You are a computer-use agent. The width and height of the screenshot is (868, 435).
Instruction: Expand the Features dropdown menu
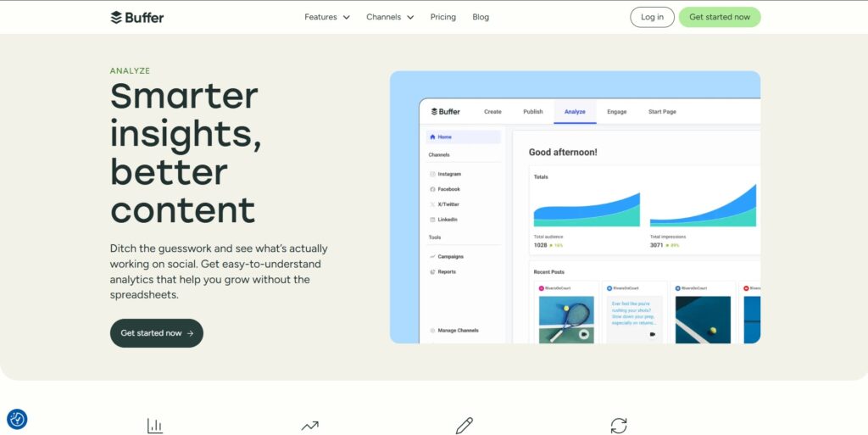point(327,17)
